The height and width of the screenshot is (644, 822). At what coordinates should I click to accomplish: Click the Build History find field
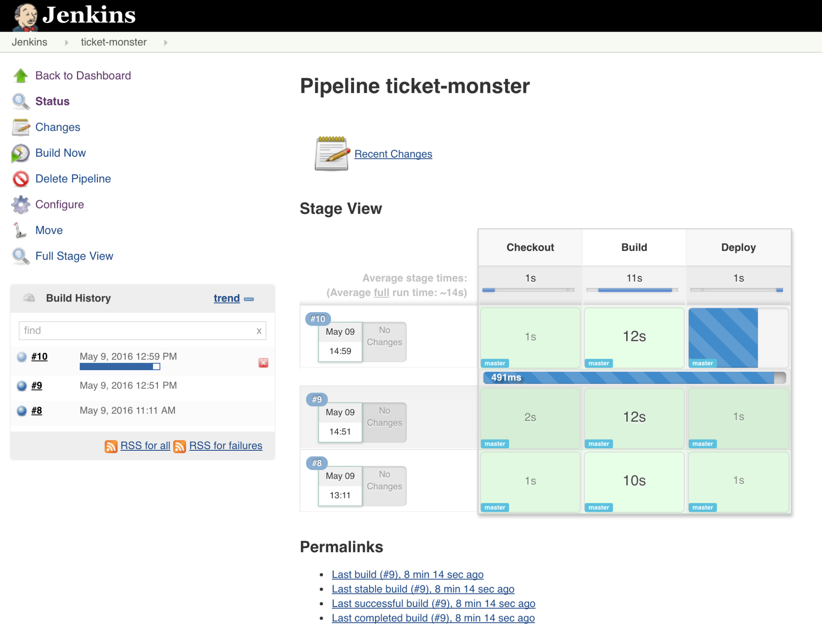coord(138,331)
